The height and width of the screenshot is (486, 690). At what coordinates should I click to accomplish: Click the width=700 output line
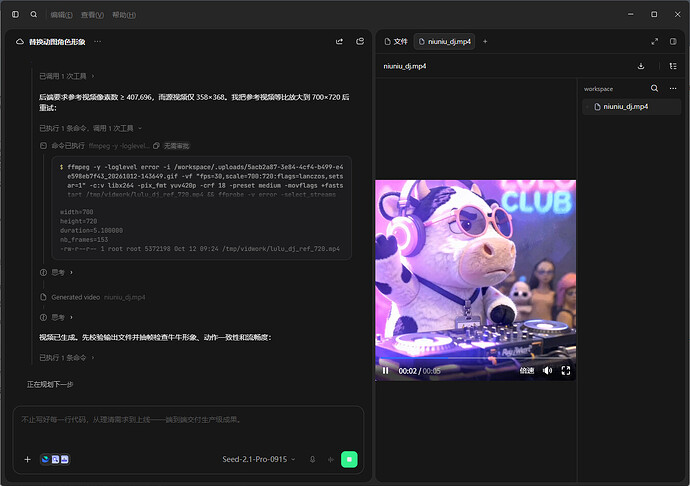point(77,212)
